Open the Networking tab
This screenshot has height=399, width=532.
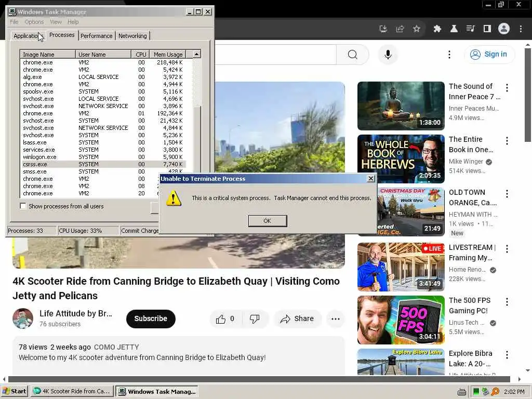pyautogui.click(x=132, y=36)
